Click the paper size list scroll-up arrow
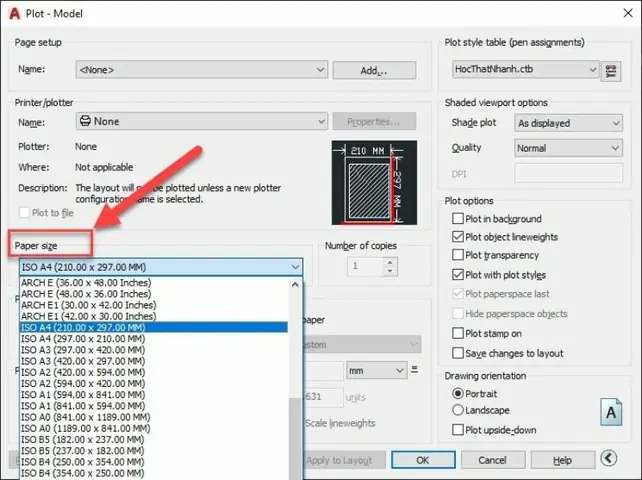642x480 pixels. (x=295, y=284)
